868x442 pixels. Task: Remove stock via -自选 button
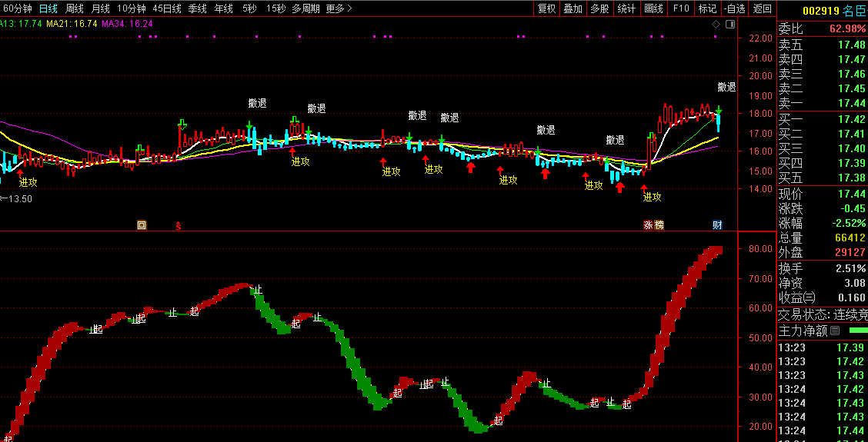734,8
